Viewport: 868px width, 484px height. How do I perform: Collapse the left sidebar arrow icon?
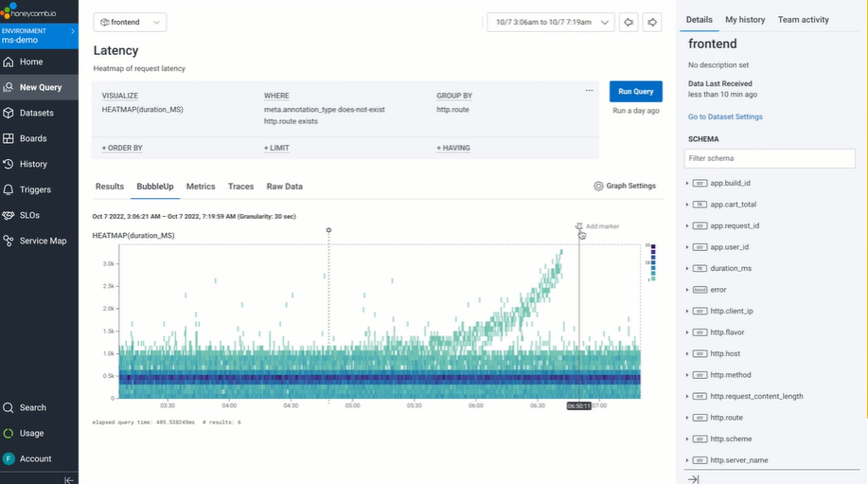[x=69, y=480]
